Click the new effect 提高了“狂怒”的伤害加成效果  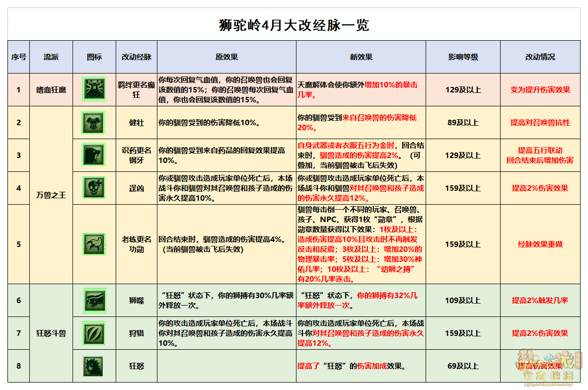pyautogui.click(x=353, y=366)
